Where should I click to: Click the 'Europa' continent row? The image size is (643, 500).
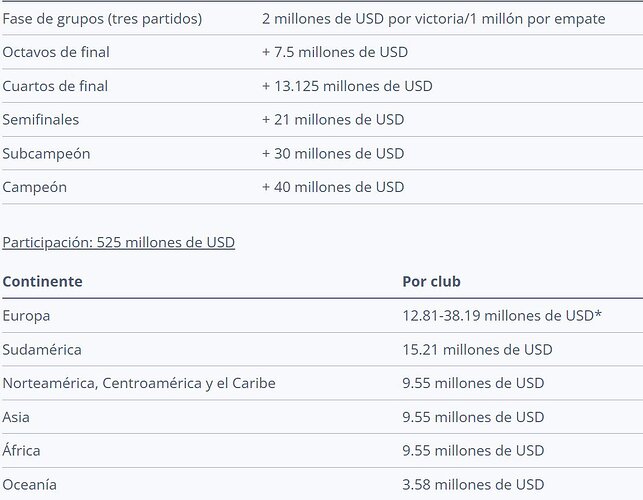pyautogui.click(x=322, y=316)
